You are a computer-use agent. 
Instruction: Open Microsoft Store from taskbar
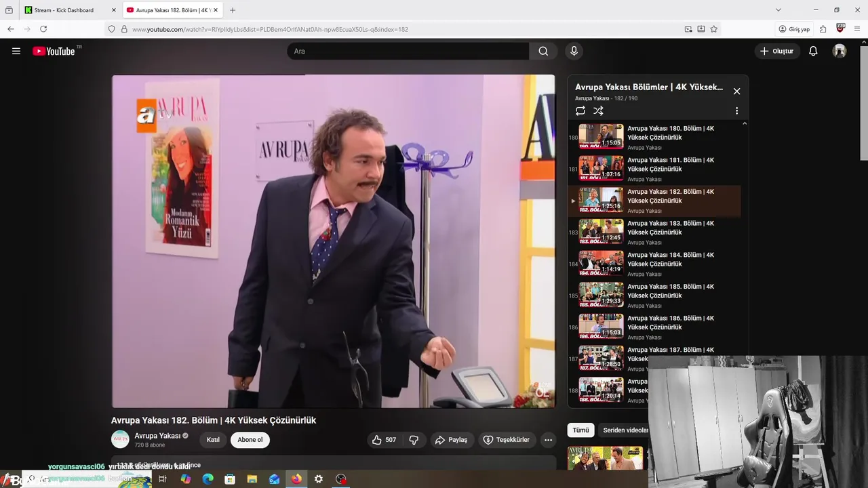click(230, 479)
